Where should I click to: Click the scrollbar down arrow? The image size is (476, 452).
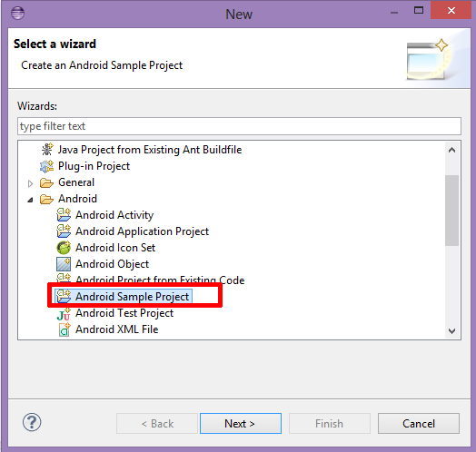pos(451,331)
